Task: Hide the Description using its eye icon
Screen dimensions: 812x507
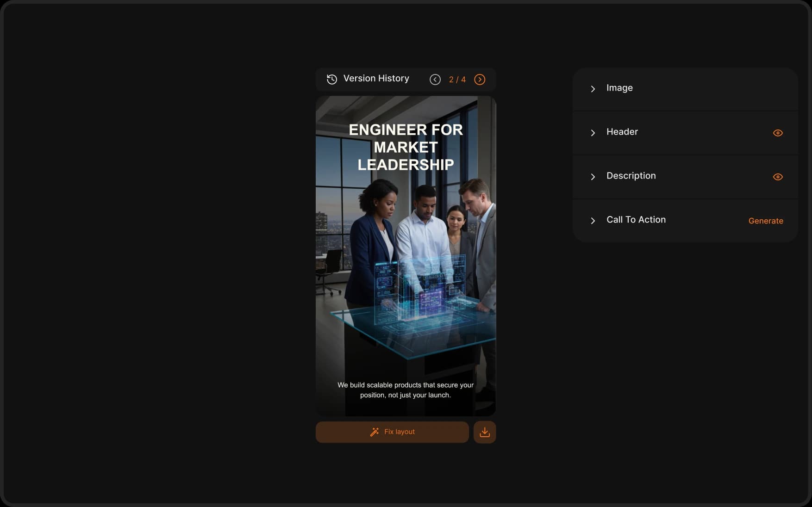Action: point(778,177)
